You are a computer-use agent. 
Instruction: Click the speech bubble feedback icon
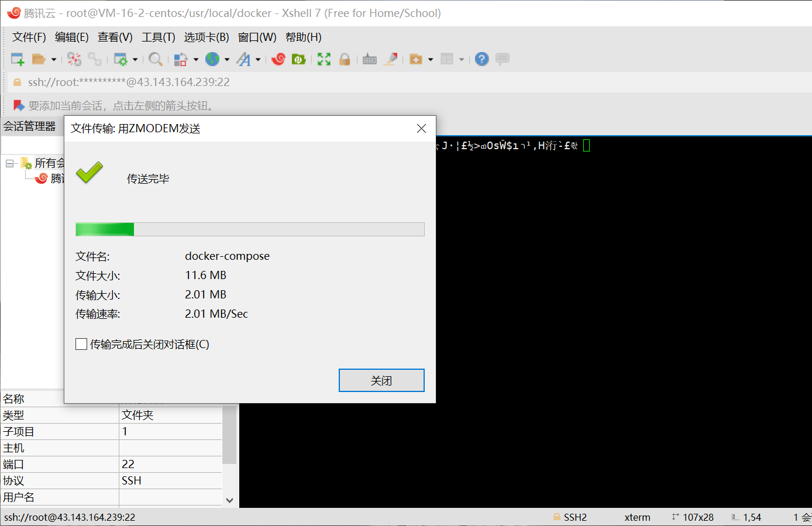502,59
